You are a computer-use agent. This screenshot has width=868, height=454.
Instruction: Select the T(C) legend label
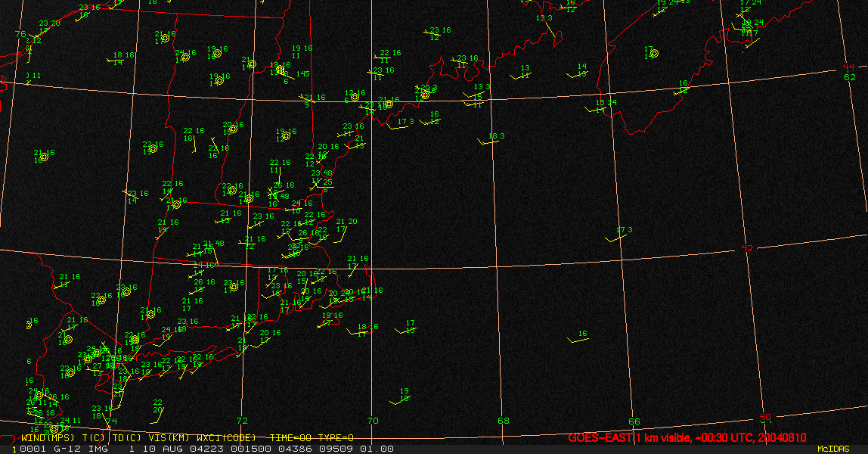click(x=94, y=438)
